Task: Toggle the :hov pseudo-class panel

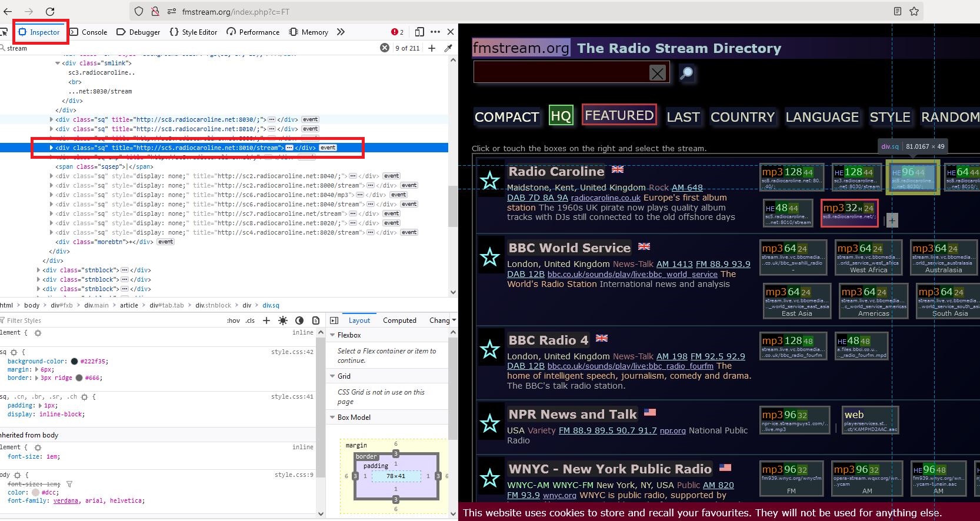Action: [234, 320]
